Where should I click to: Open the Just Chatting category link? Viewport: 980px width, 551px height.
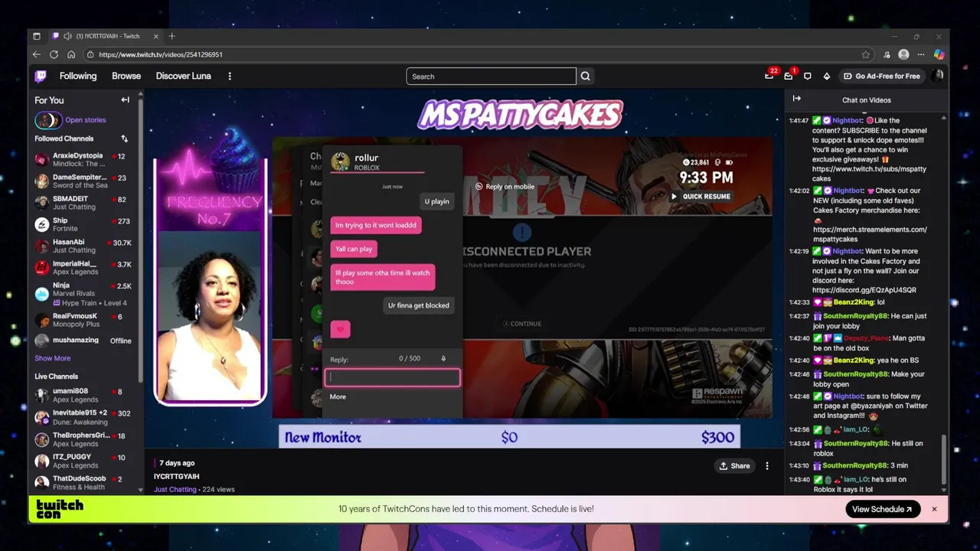[x=175, y=489]
